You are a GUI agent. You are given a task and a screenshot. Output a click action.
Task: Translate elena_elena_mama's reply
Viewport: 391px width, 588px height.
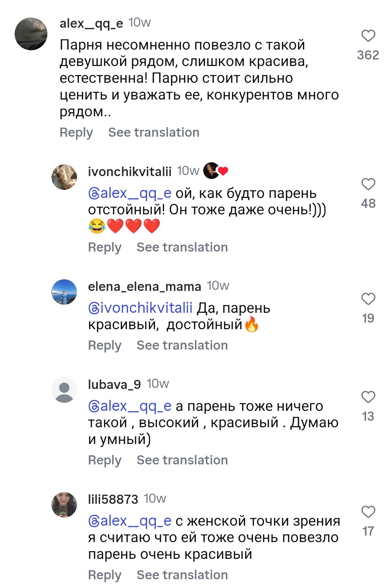click(182, 345)
